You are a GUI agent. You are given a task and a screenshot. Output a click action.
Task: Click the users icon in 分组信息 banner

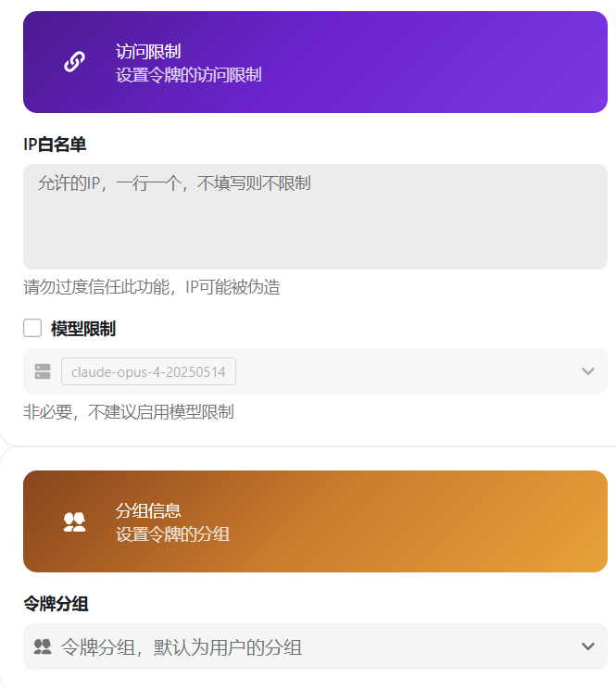74,522
